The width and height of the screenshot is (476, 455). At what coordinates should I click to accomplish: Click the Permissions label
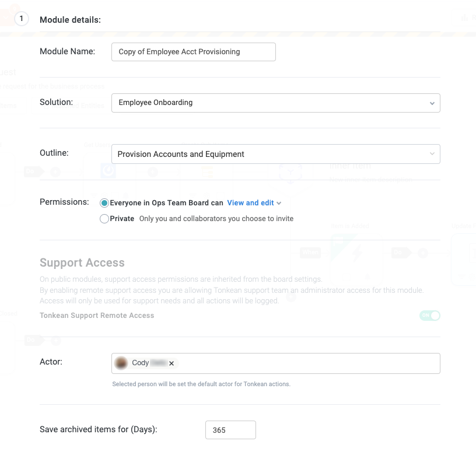(x=64, y=202)
